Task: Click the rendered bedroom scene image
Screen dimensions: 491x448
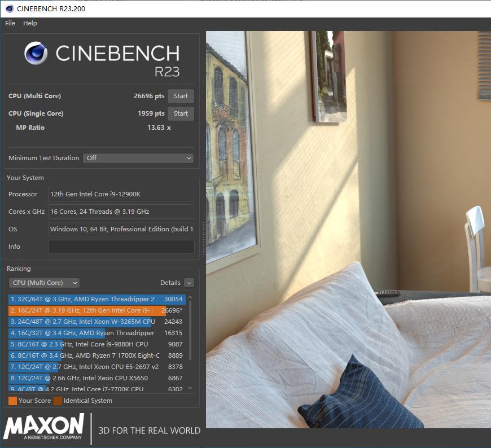Action: point(348,230)
